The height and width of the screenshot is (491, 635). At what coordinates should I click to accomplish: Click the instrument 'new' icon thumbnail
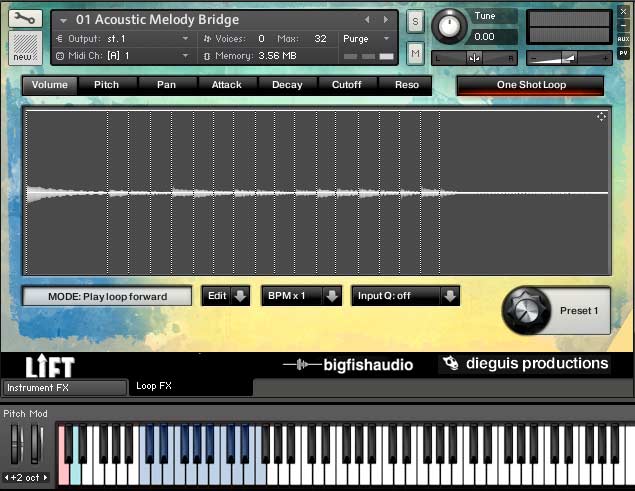[25, 48]
